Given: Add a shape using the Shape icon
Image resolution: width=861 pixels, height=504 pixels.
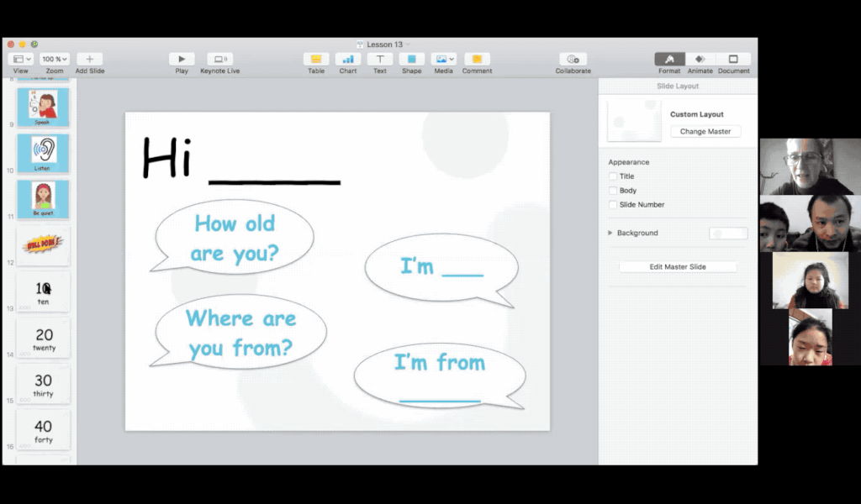Looking at the screenshot, I should [x=411, y=59].
